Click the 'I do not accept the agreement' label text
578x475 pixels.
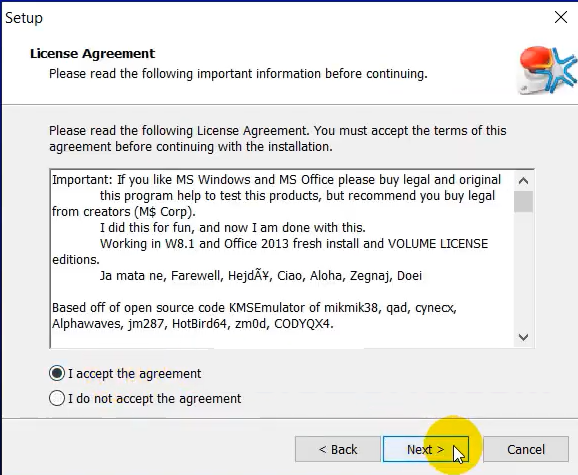point(154,399)
